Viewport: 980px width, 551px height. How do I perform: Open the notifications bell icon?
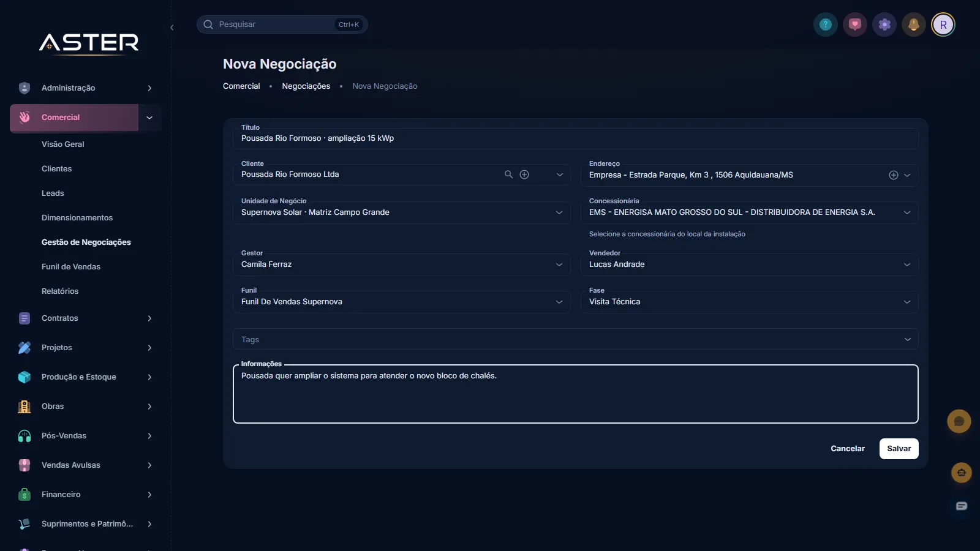914,24
